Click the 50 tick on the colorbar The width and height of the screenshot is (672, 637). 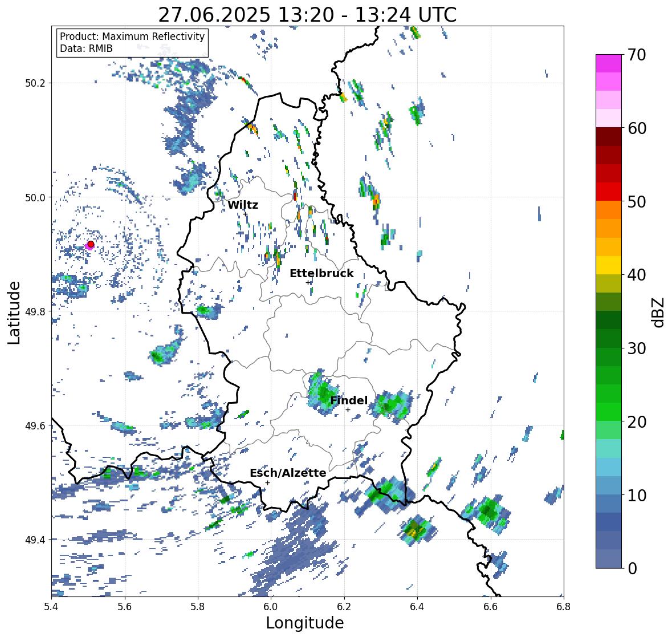click(x=637, y=201)
